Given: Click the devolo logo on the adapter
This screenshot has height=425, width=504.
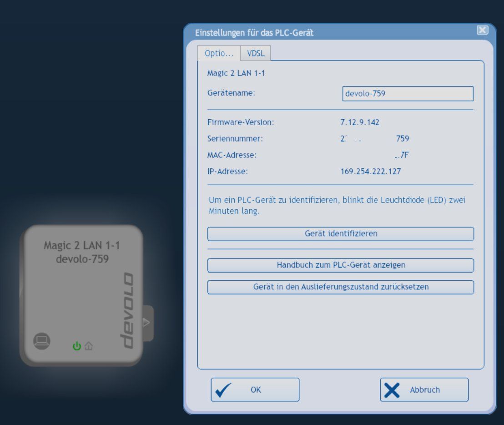Looking at the screenshot, I should click(x=126, y=310).
